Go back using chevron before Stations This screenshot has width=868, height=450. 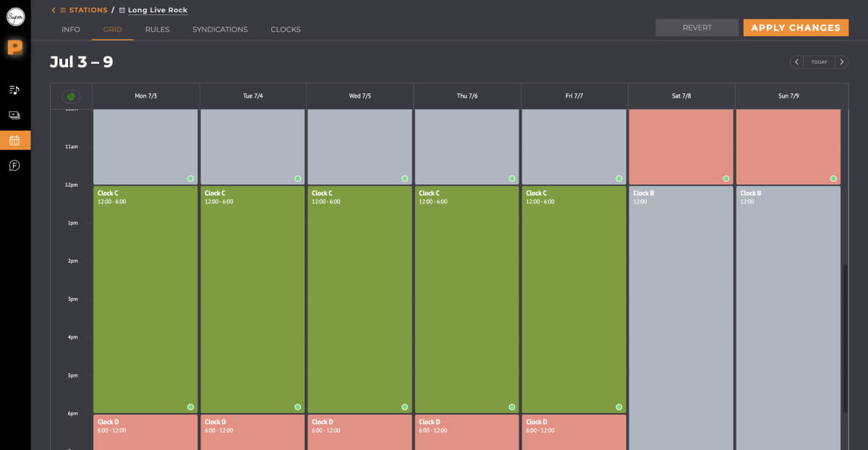pos(54,10)
